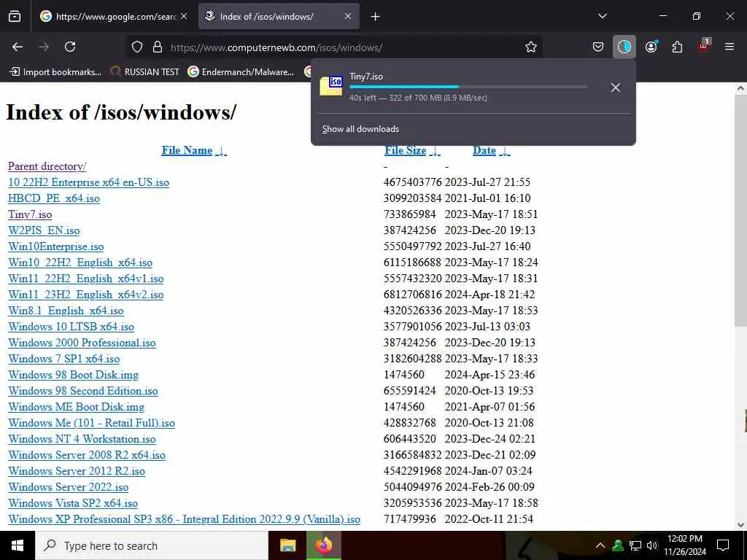This screenshot has height=560, width=747.
Task: Open File Explorer from the taskbar
Action: tap(287, 545)
